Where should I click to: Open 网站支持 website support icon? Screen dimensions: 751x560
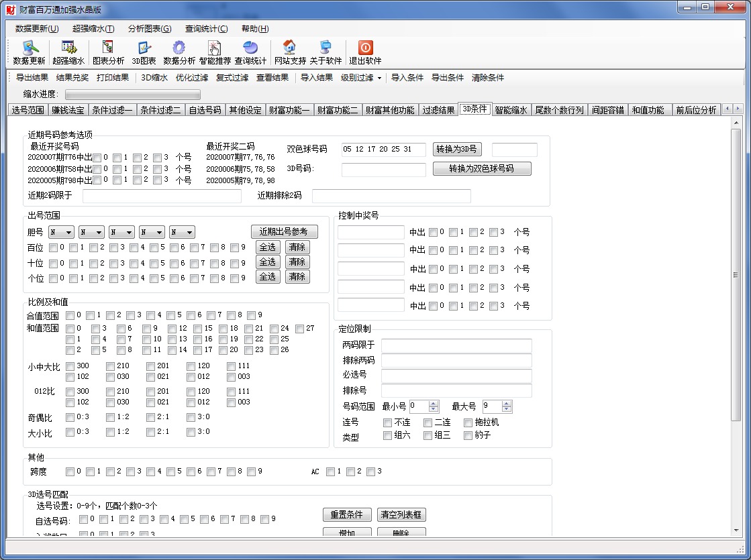[x=289, y=48]
